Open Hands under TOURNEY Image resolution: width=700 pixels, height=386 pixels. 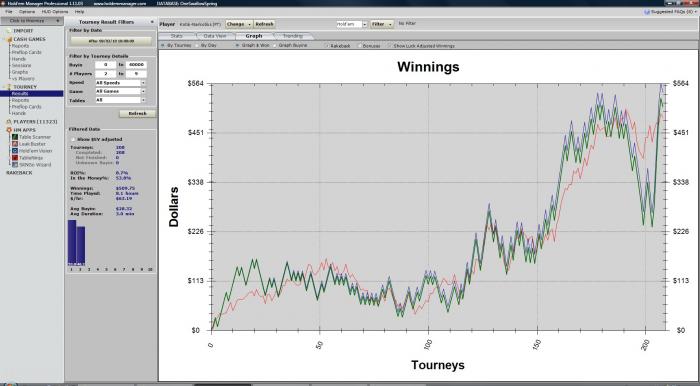tap(19, 113)
